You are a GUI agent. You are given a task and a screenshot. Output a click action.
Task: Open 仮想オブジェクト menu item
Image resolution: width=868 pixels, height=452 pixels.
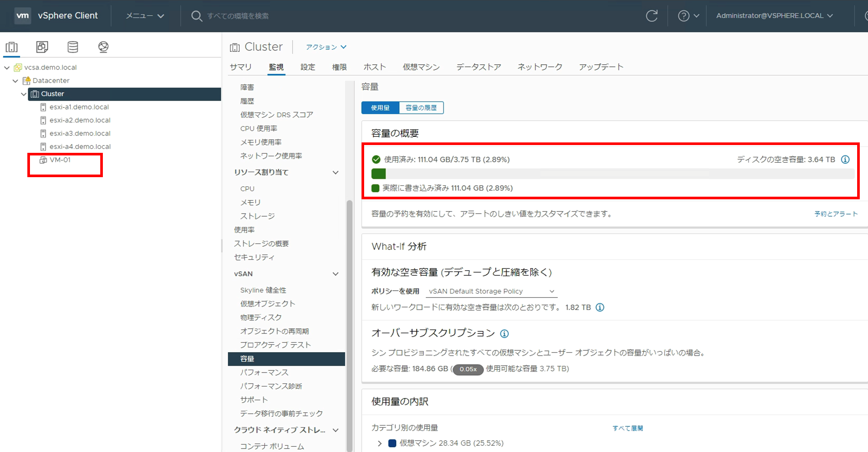[267, 304]
